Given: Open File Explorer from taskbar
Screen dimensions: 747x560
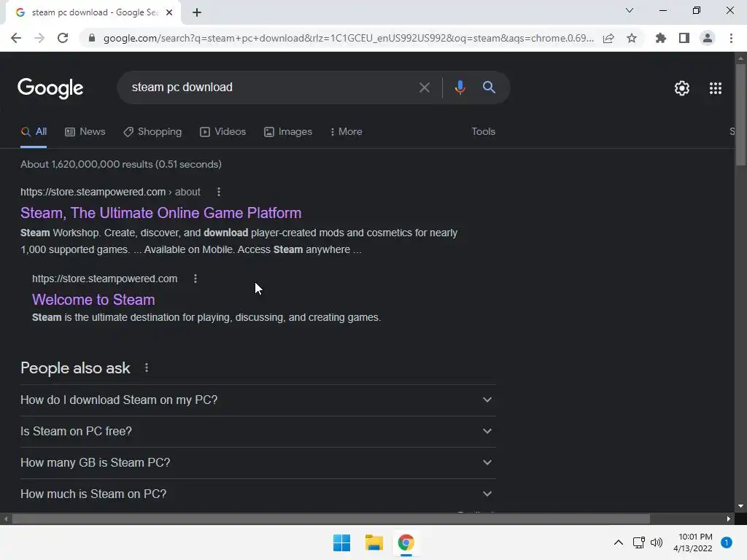Looking at the screenshot, I should point(374,542).
